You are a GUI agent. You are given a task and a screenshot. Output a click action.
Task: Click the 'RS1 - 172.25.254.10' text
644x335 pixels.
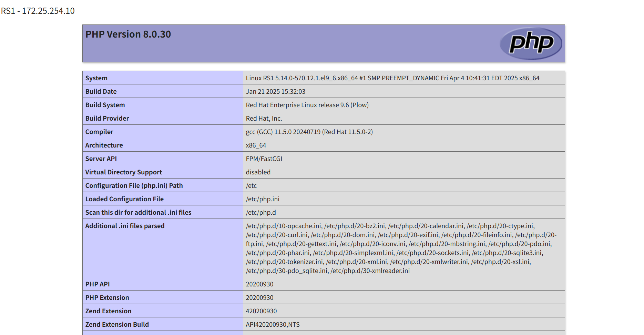[38, 11]
